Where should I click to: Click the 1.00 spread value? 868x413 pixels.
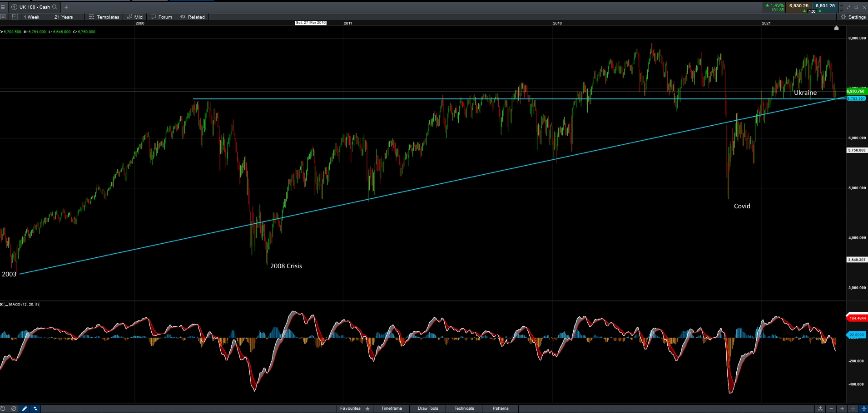pyautogui.click(x=812, y=11)
